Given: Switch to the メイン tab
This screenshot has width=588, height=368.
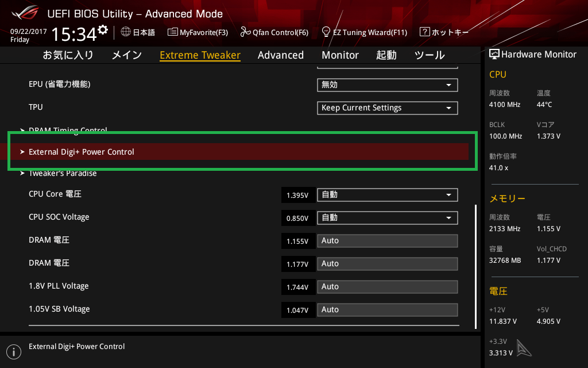Looking at the screenshot, I should click(x=127, y=55).
